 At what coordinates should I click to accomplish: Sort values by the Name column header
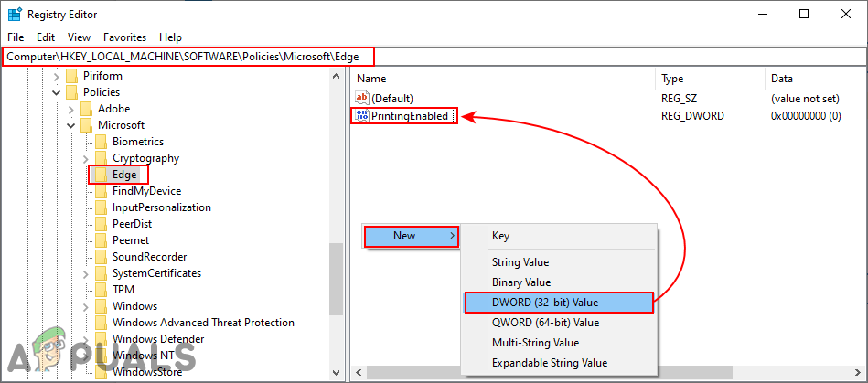click(x=503, y=79)
